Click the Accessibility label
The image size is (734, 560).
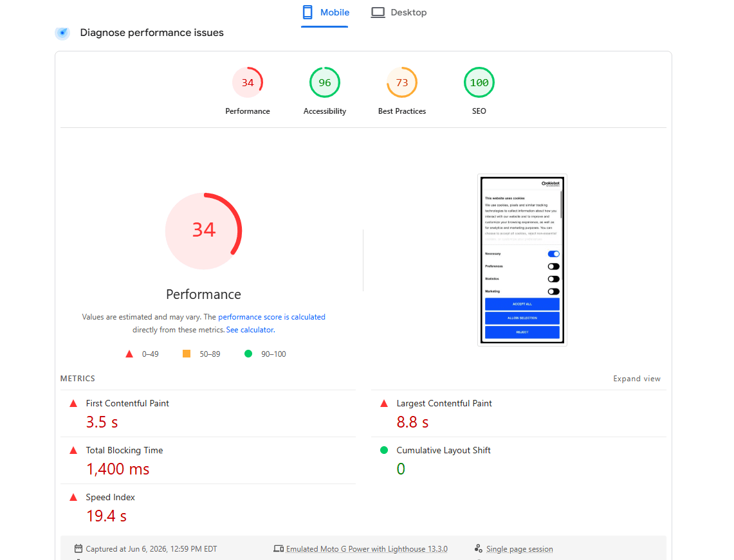tap(325, 111)
